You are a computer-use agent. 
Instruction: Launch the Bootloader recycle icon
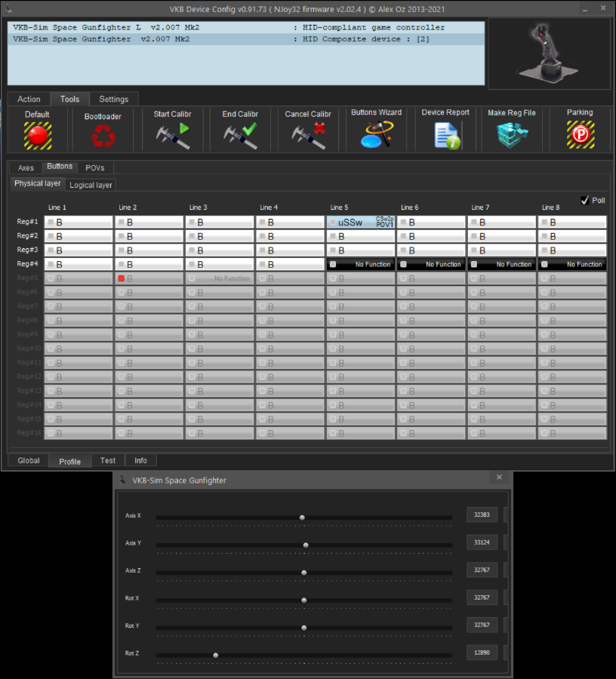click(103, 137)
